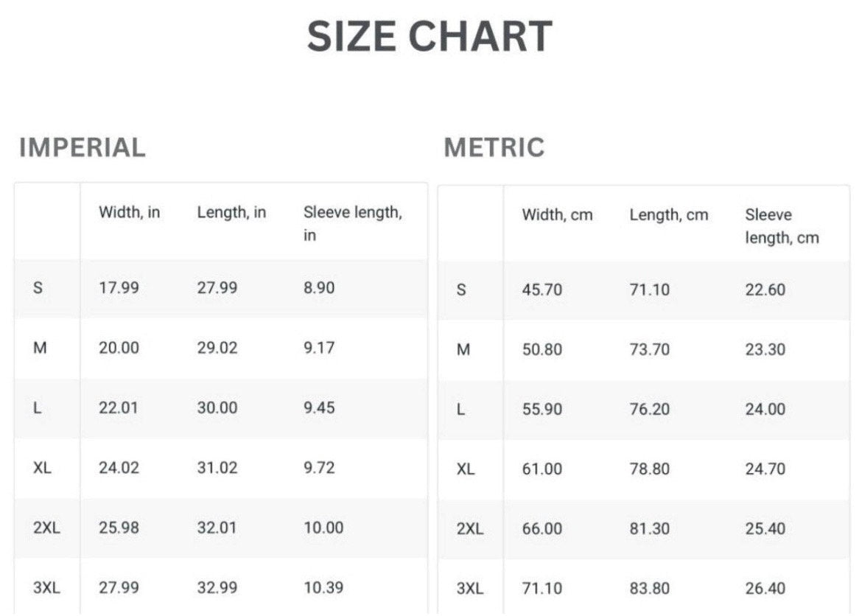The image size is (862, 616).
Task: Select the 24.00 sleeve length cell for L
Action: pyautogui.click(x=765, y=409)
